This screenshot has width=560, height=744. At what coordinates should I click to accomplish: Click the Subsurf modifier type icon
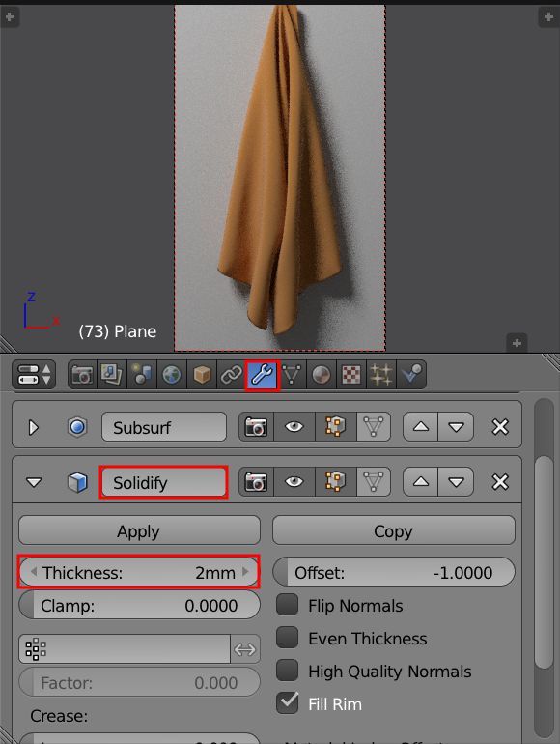[77, 427]
